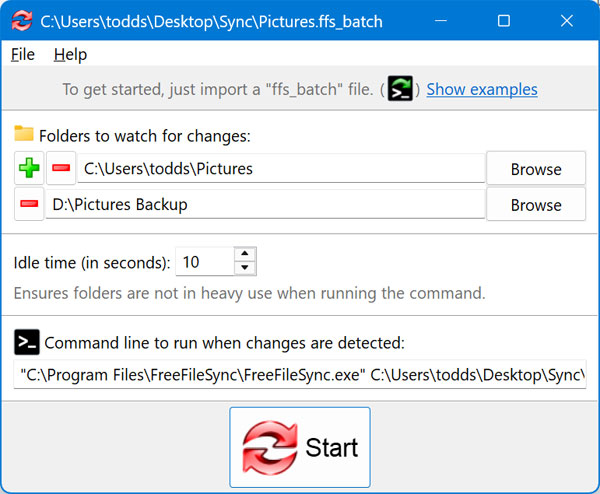Open the Help menu
The image size is (600, 494).
point(70,54)
